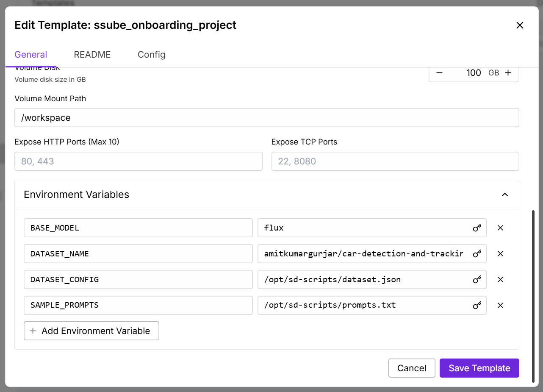Delete the DATASET_NAME variable row
The width and height of the screenshot is (543, 392).
click(500, 254)
